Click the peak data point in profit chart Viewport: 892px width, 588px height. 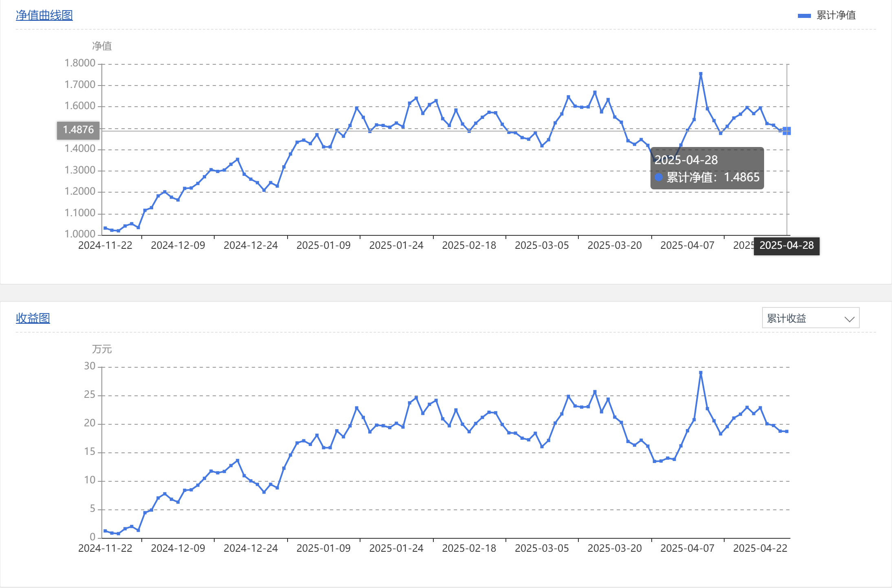click(701, 373)
